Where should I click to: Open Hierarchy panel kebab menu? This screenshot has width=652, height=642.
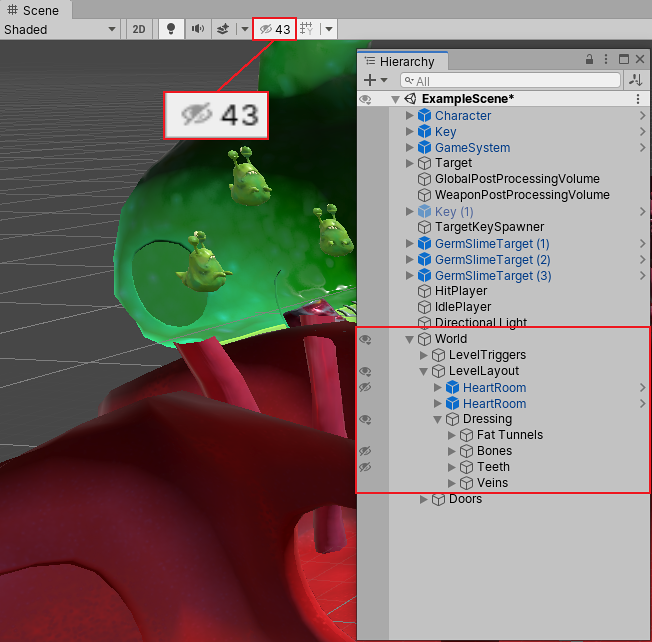coord(606,59)
